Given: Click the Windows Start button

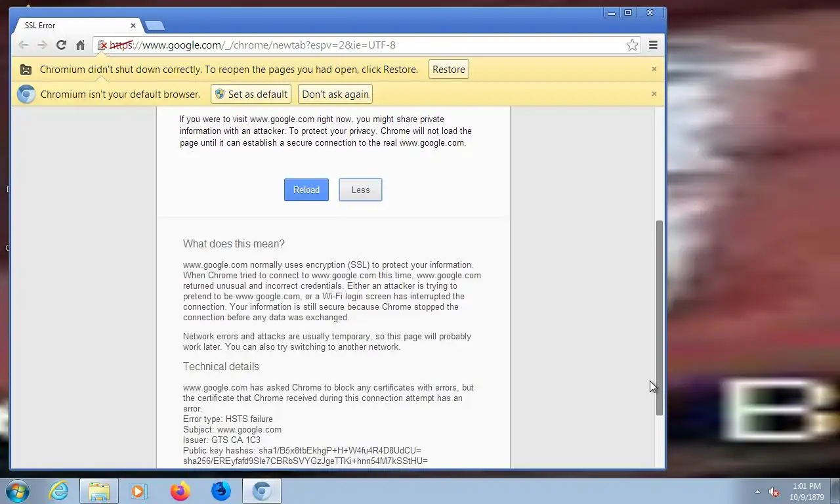Looking at the screenshot, I should pos(16,491).
